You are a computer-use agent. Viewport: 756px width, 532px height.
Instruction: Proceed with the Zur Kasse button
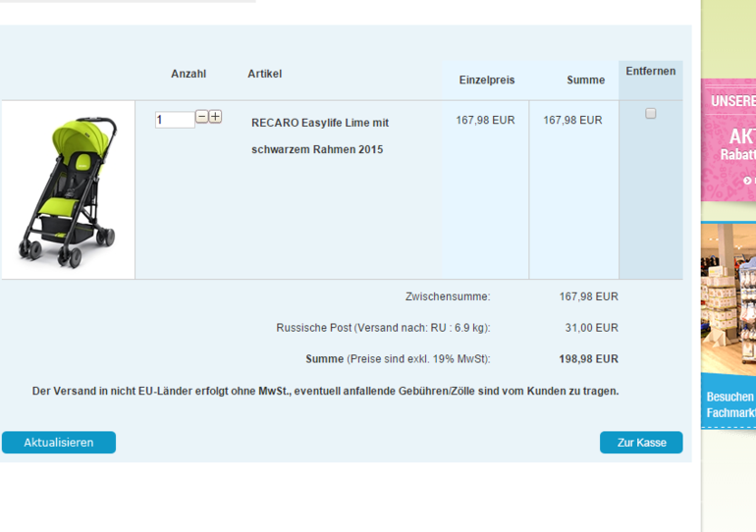pyautogui.click(x=641, y=443)
